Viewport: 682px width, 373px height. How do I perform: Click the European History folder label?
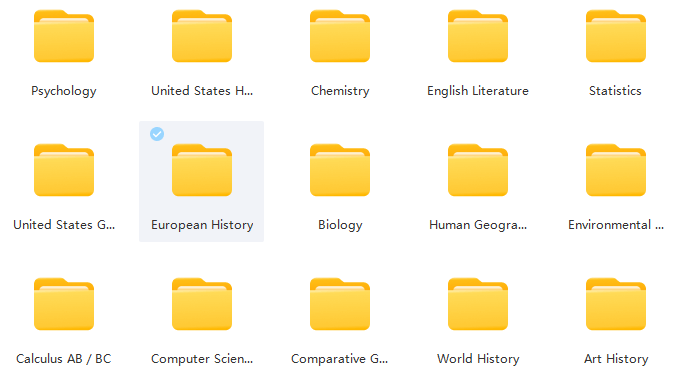click(202, 225)
